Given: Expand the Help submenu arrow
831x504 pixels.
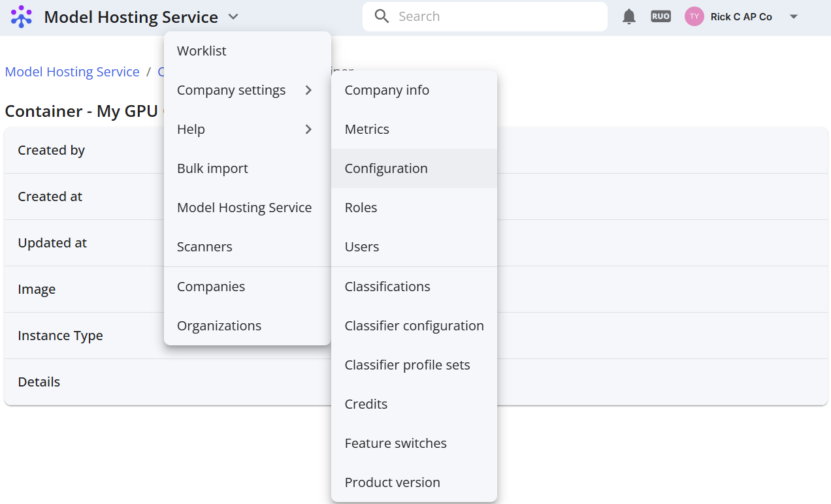Looking at the screenshot, I should pos(308,129).
